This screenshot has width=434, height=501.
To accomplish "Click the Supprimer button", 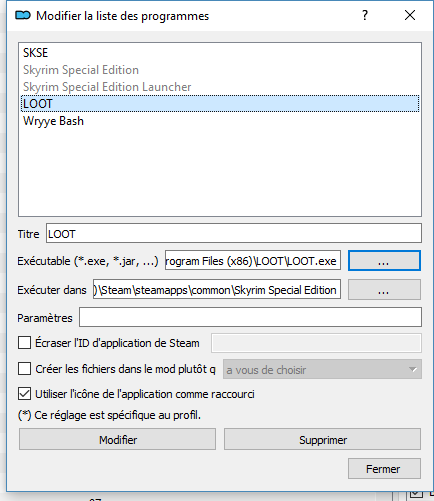I will 322,439.
